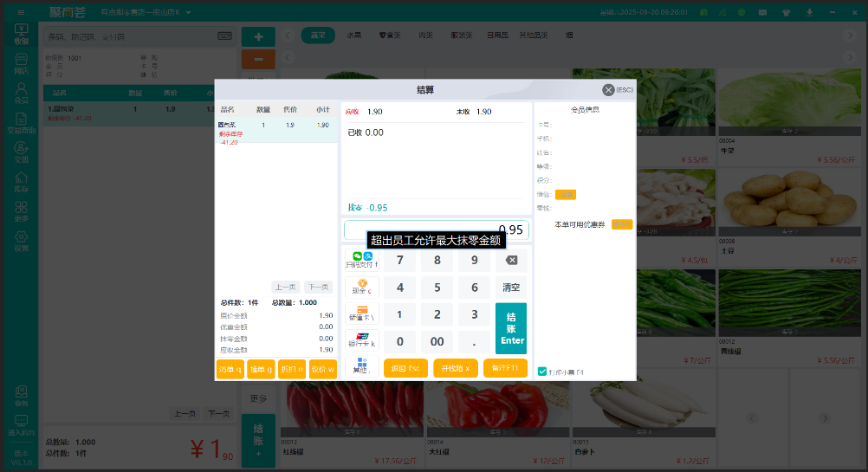Open 交易查询 transaction query in the sidebar
868x472 pixels.
21,123
